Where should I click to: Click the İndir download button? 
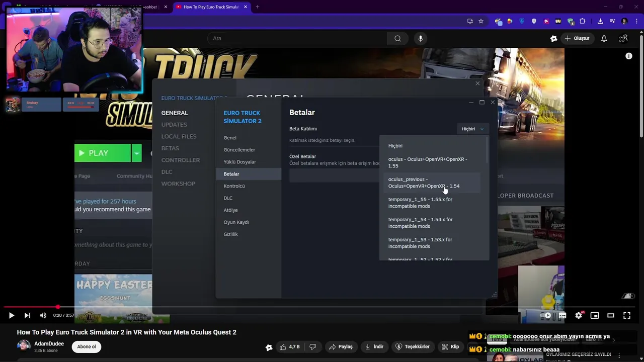coord(374,346)
